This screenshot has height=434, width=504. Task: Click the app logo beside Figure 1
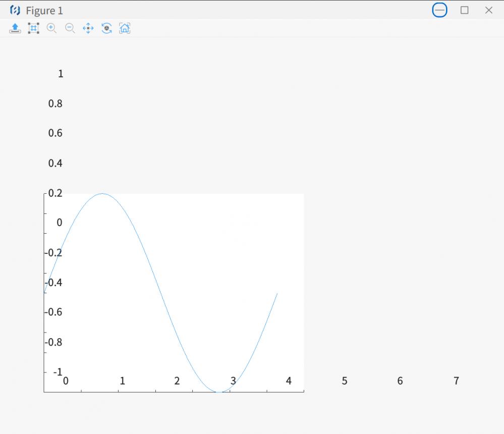pos(15,11)
